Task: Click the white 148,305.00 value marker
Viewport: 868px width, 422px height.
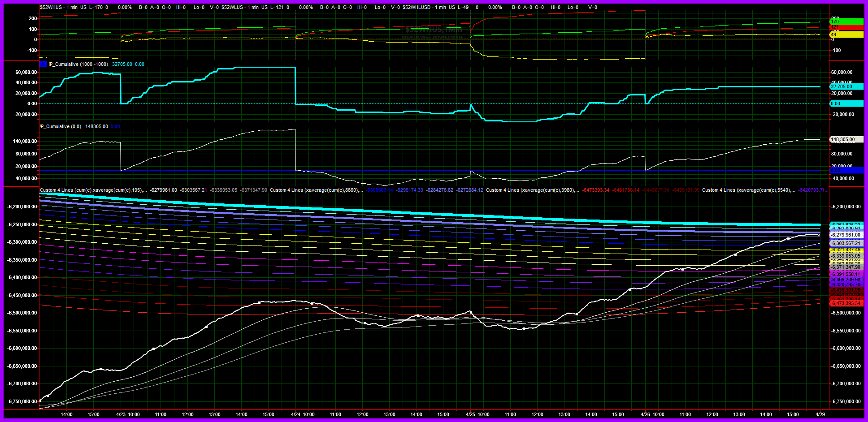Action: (x=846, y=139)
